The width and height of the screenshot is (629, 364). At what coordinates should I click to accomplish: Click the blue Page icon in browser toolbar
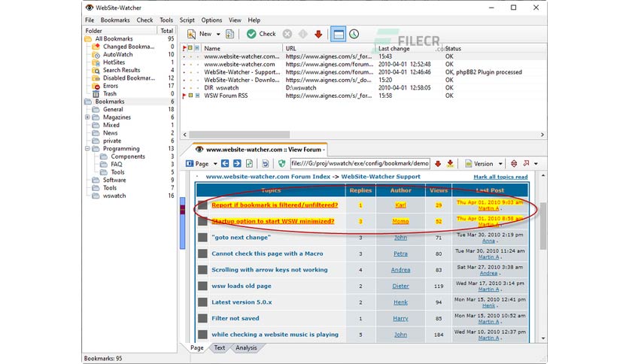pyautogui.click(x=190, y=163)
